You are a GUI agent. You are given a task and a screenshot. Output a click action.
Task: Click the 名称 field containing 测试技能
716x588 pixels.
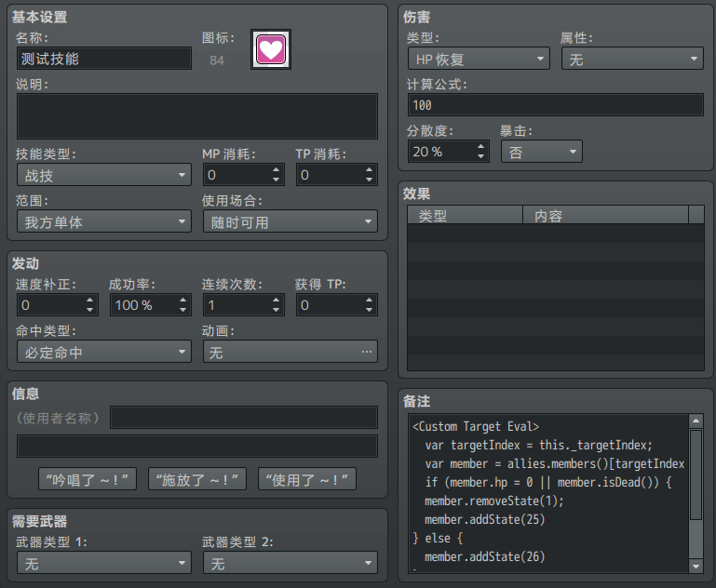tap(104, 59)
